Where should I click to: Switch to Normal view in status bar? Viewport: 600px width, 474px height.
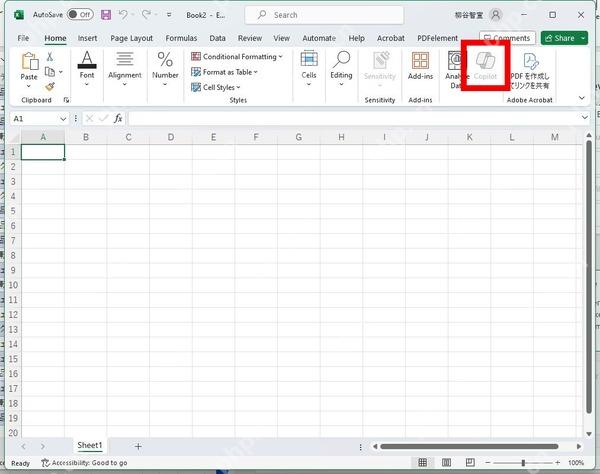click(x=422, y=463)
